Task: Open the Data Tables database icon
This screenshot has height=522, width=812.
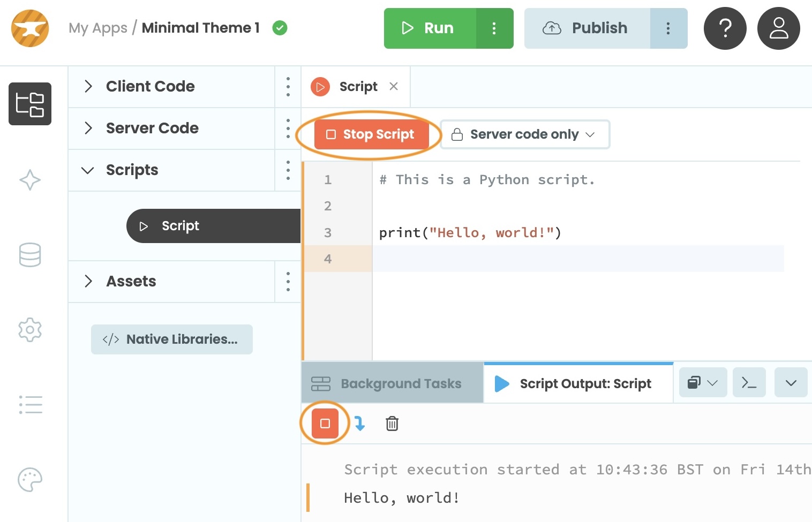Action: (30, 255)
